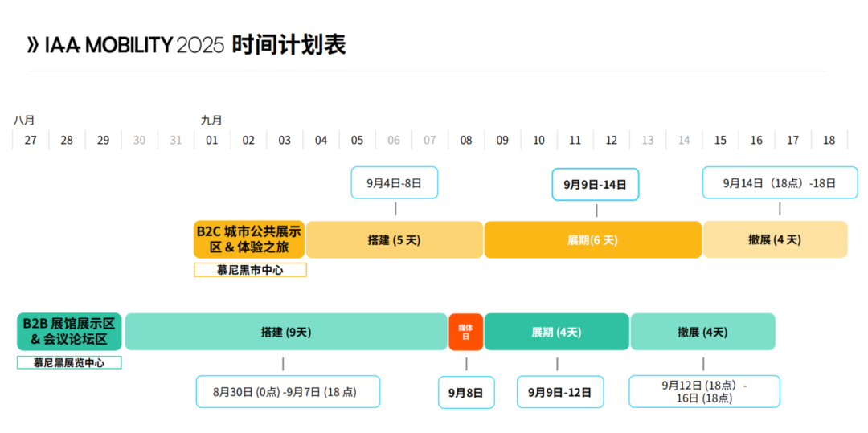Click the '9月14日（18点）-18日' date box
This screenshot has height=433, width=868.
[780, 182]
